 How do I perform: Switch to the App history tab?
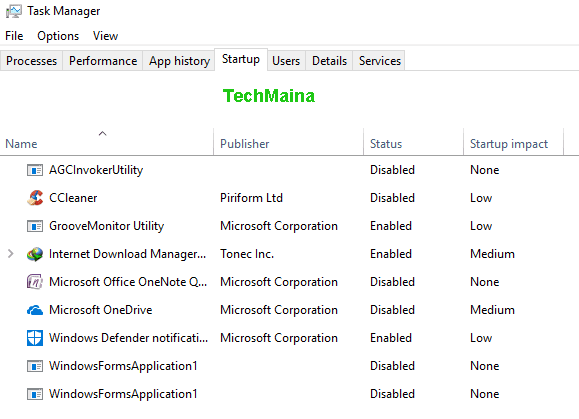pyautogui.click(x=179, y=61)
